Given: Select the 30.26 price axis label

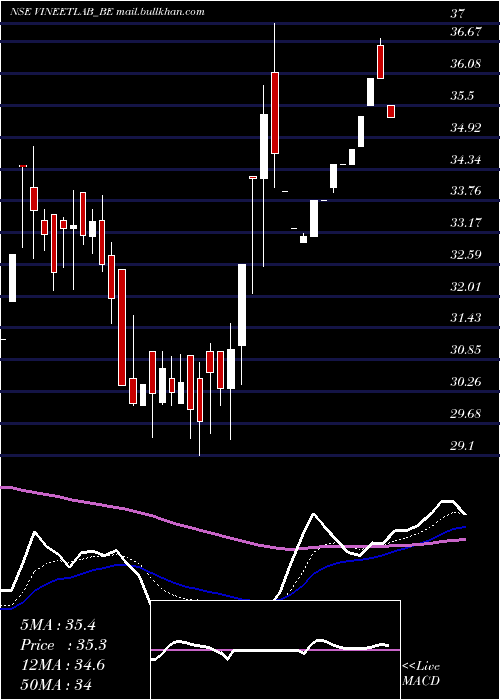Looking at the screenshot, I should 465,382.
